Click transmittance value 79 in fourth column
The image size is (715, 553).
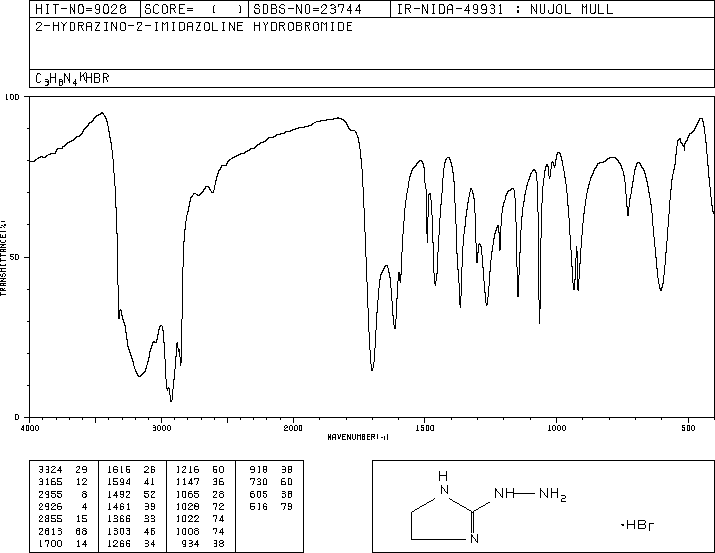(287, 507)
